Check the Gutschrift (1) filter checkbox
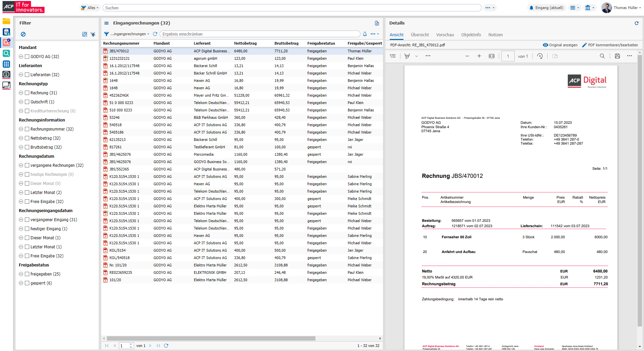The height and width of the screenshot is (351, 644). 27,102
